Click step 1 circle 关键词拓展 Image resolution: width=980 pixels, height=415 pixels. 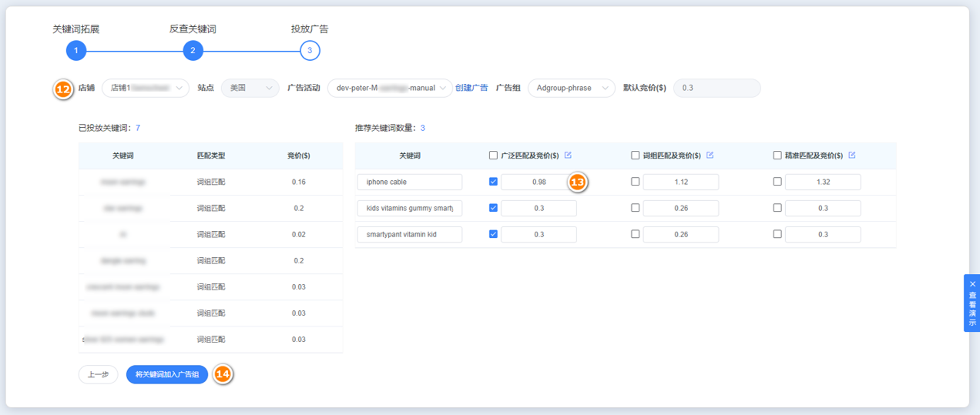click(x=76, y=51)
